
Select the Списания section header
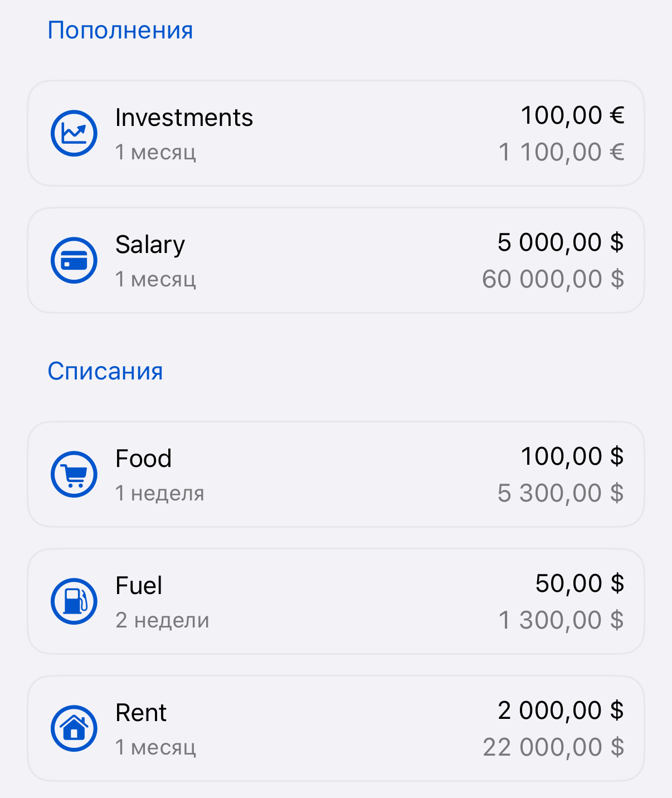pyautogui.click(x=105, y=371)
